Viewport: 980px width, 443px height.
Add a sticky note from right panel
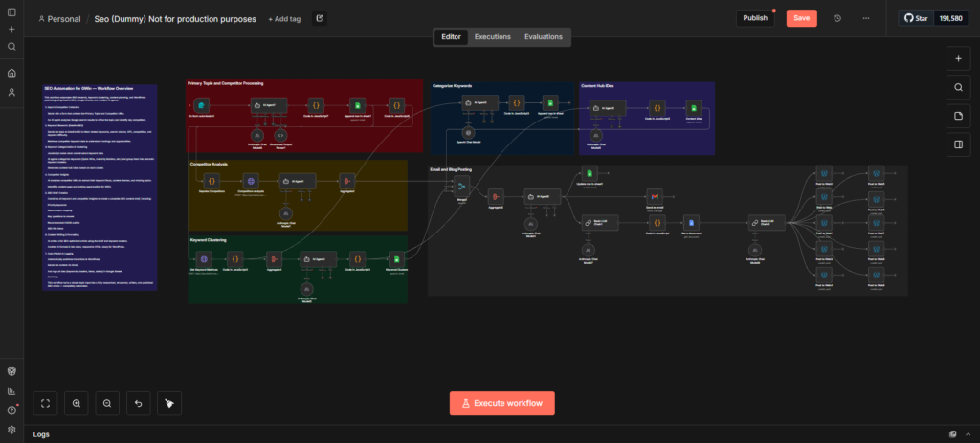click(958, 116)
